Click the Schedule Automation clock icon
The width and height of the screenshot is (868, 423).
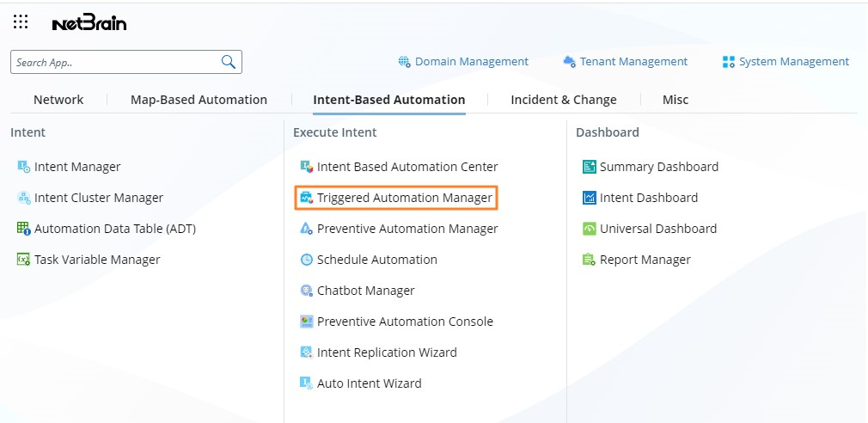click(307, 260)
